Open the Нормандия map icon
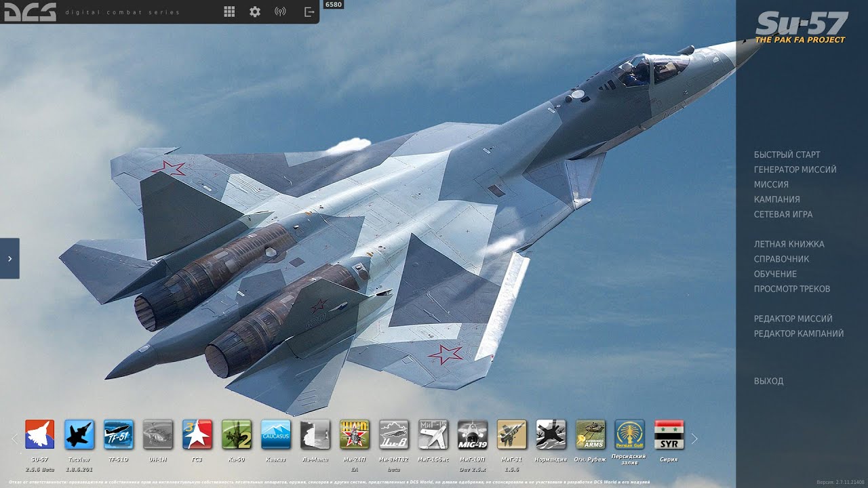Screen dimensions: 868x488 point(551,434)
